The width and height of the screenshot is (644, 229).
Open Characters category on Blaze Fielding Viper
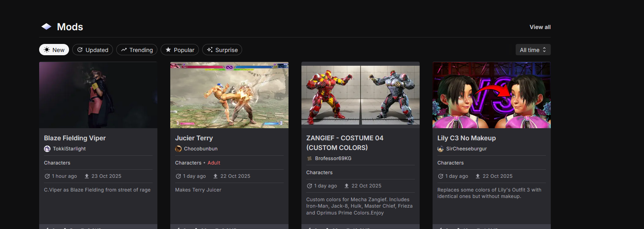tap(57, 163)
